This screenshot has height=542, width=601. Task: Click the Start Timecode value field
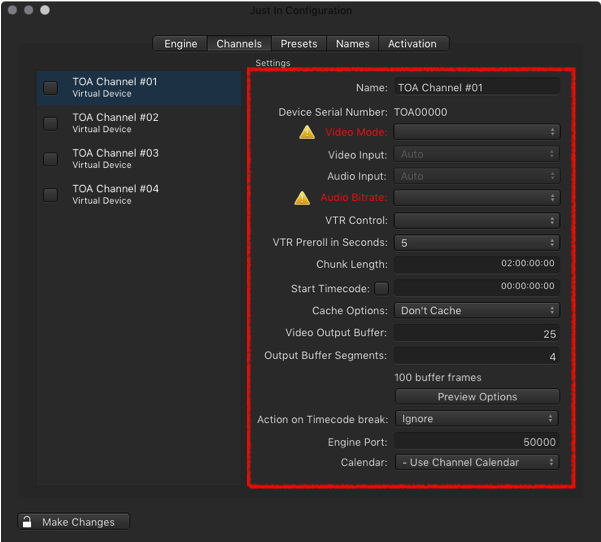click(477, 287)
